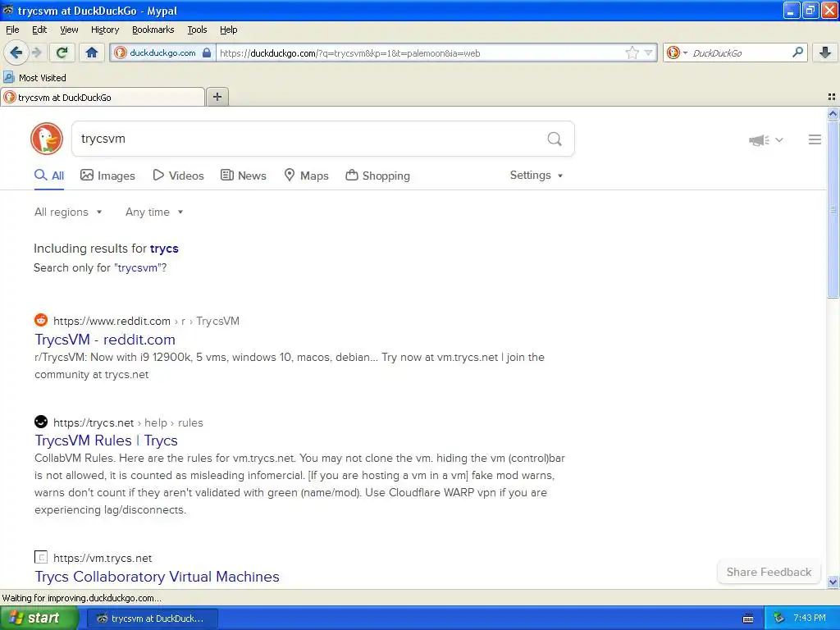Screen dimensions: 840x630
Task: Open the search engine selector dropdown
Action: coord(677,52)
